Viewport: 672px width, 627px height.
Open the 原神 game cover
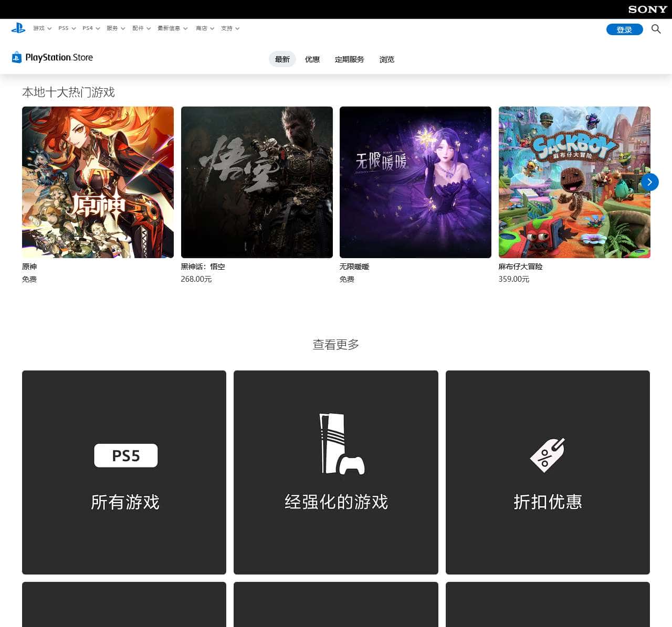(x=98, y=182)
